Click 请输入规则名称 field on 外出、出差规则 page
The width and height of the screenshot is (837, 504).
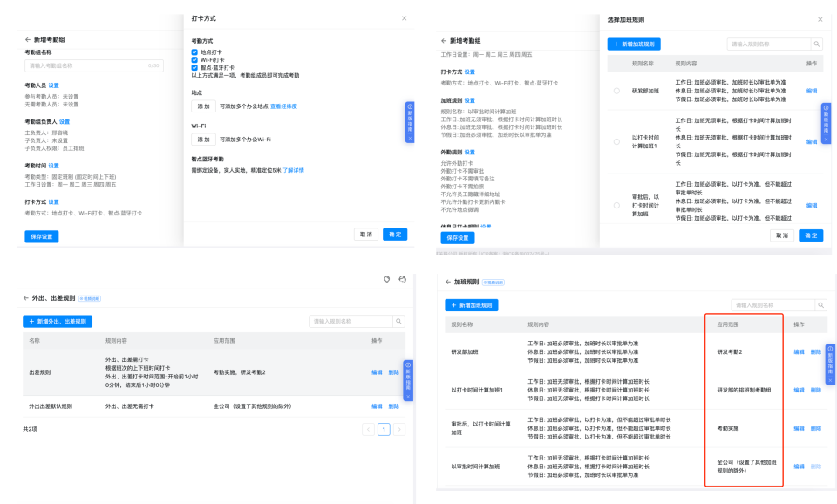pos(351,322)
